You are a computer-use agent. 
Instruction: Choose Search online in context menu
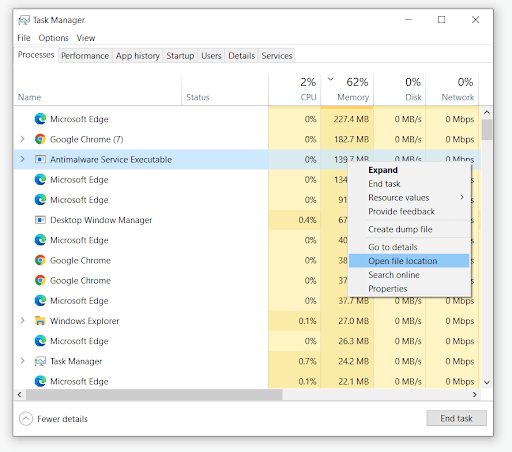click(x=410, y=275)
